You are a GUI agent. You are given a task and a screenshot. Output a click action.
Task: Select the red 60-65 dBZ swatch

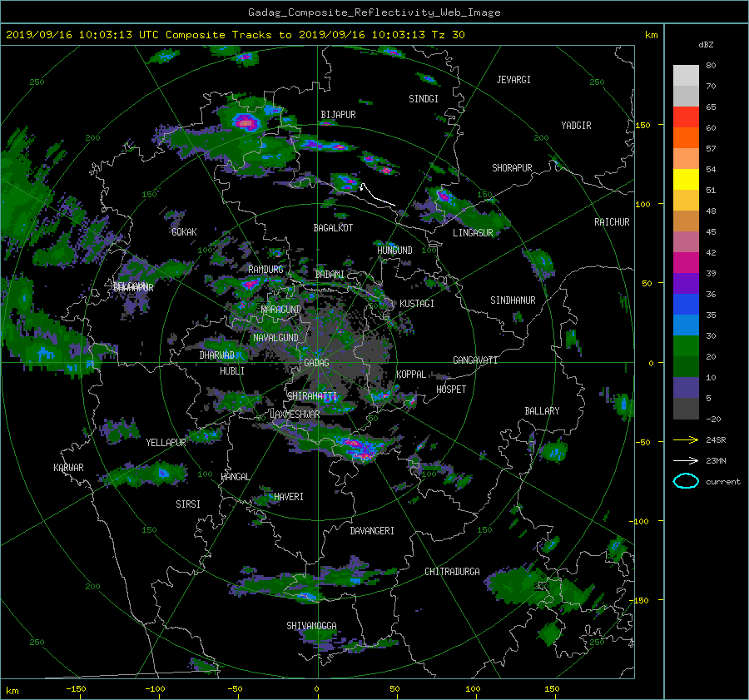click(686, 117)
